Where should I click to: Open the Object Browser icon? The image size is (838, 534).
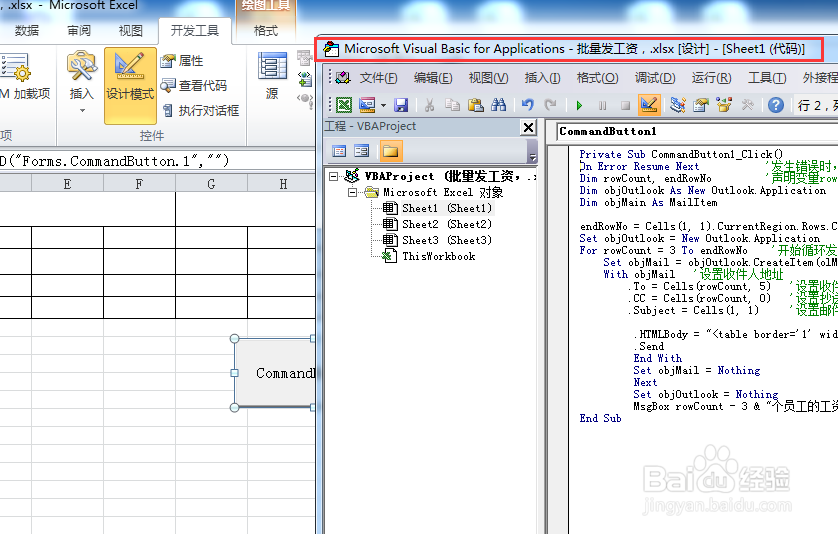pos(724,105)
